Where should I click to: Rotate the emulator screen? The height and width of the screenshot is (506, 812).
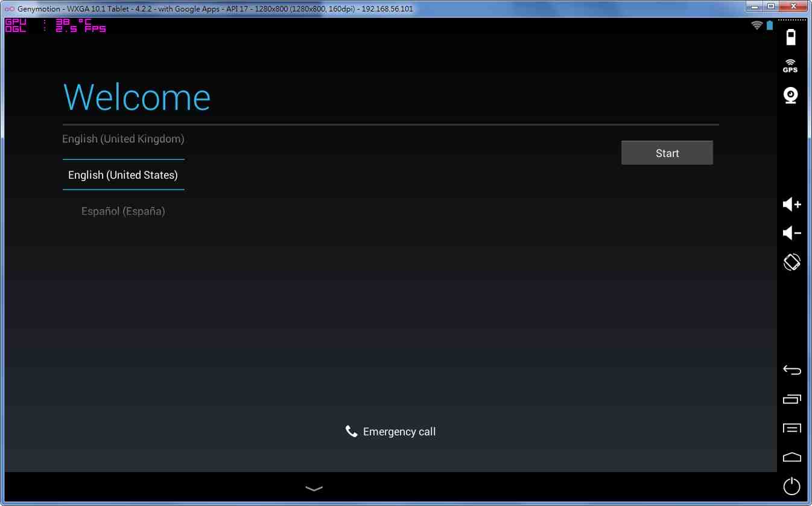coord(791,262)
